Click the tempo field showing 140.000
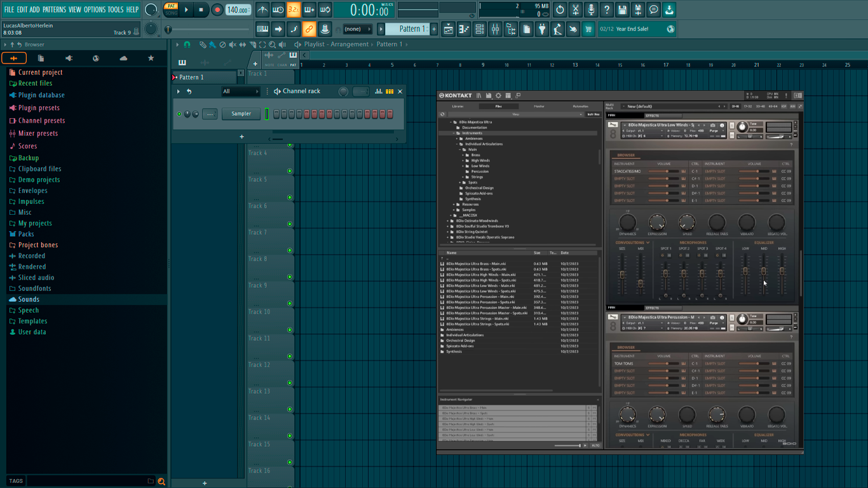868x488 pixels. tap(238, 10)
